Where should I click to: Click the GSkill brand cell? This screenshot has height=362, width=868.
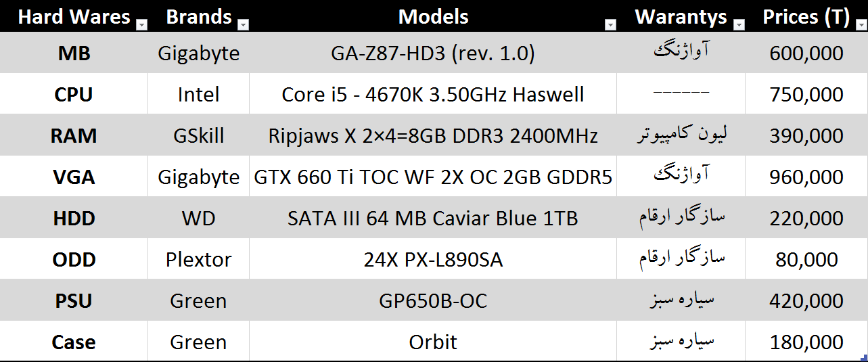coord(198,136)
